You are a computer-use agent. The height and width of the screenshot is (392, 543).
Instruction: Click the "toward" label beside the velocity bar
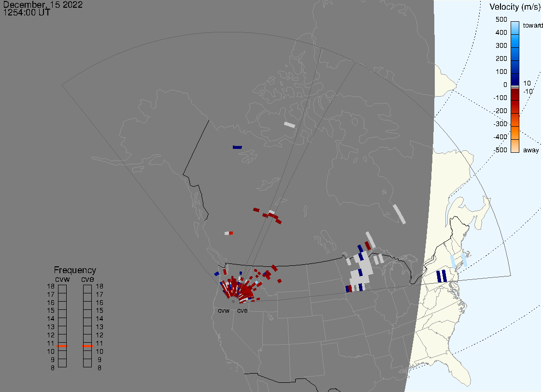click(532, 25)
